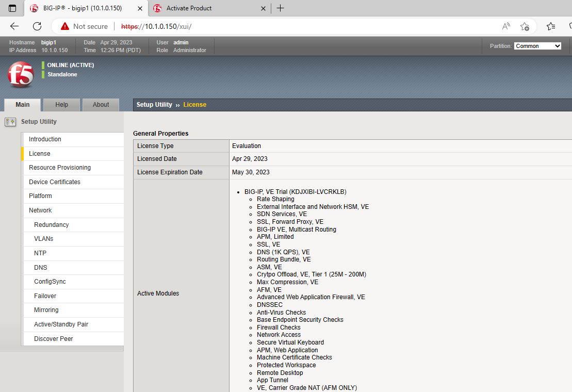Open the tab actions menu icon

(x=12, y=8)
